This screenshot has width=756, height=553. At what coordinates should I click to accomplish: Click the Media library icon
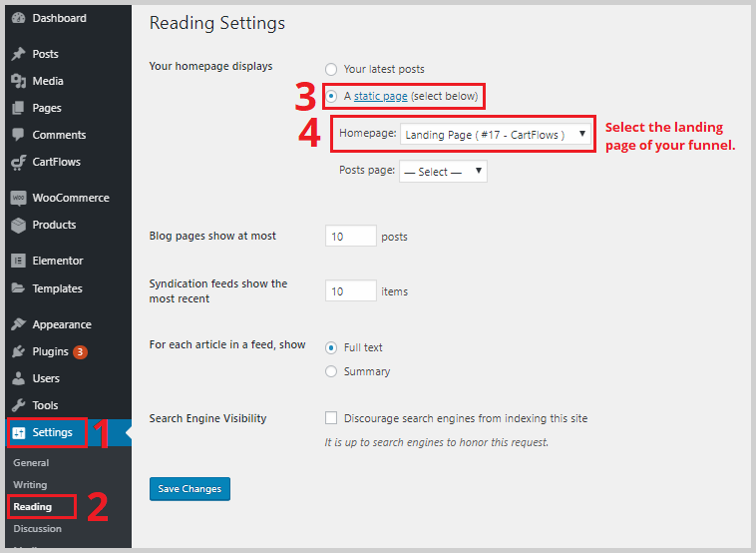(18, 81)
